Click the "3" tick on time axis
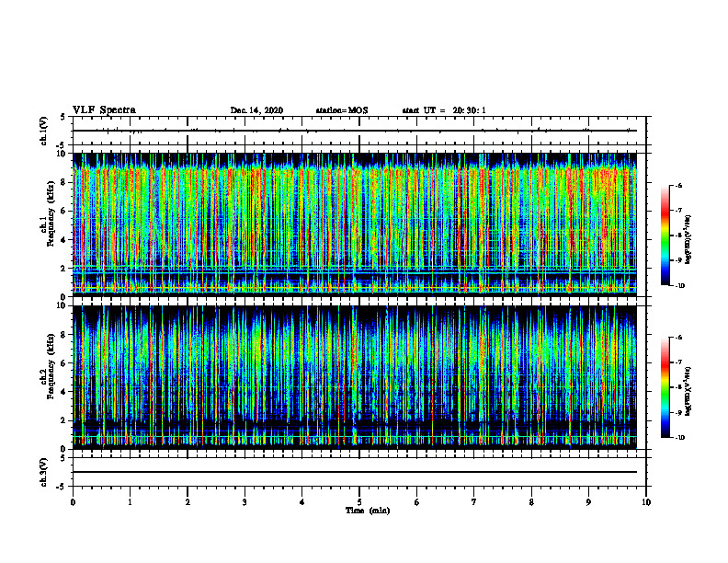The image size is (728, 563). pos(245,502)
